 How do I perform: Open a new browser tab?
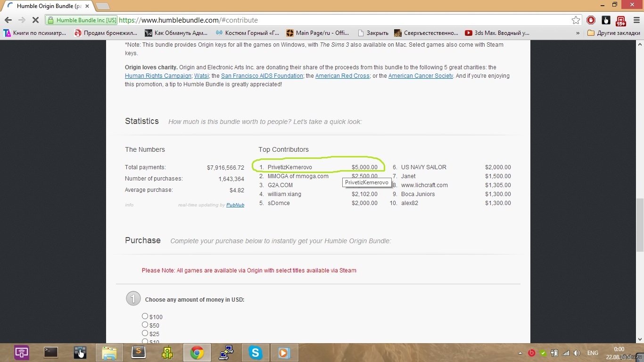point(103,6)
